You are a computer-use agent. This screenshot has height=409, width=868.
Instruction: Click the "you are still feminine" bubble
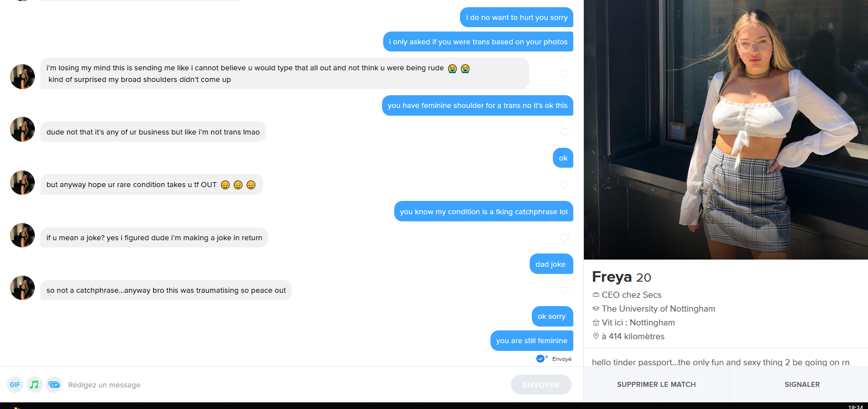(x=532, y=341)
